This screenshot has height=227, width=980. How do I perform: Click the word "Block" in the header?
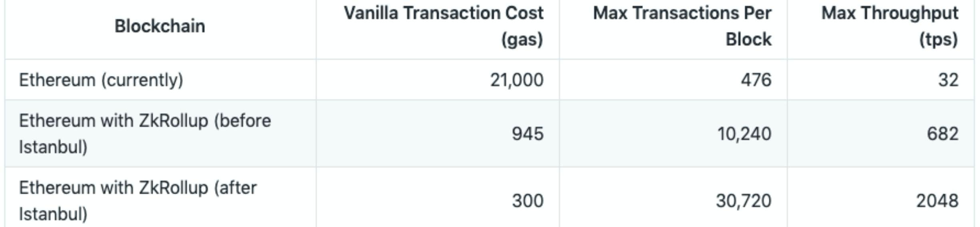point(748,40)
